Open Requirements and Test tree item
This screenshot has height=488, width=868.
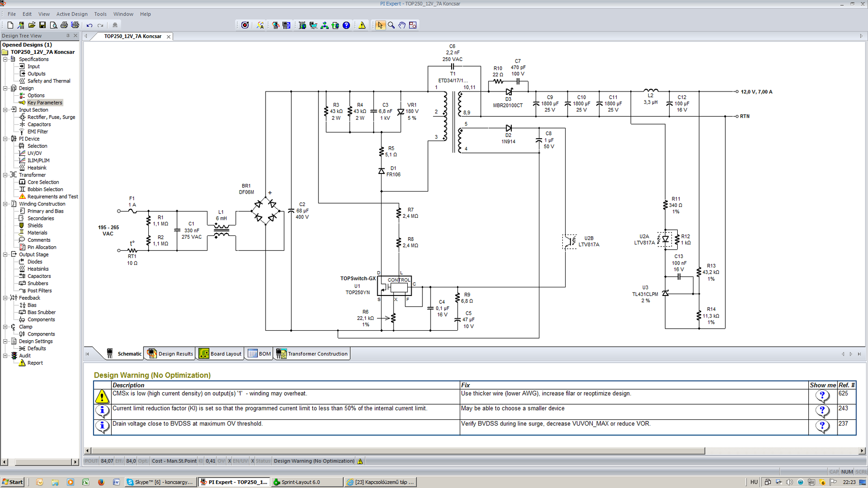coord(52,197)
